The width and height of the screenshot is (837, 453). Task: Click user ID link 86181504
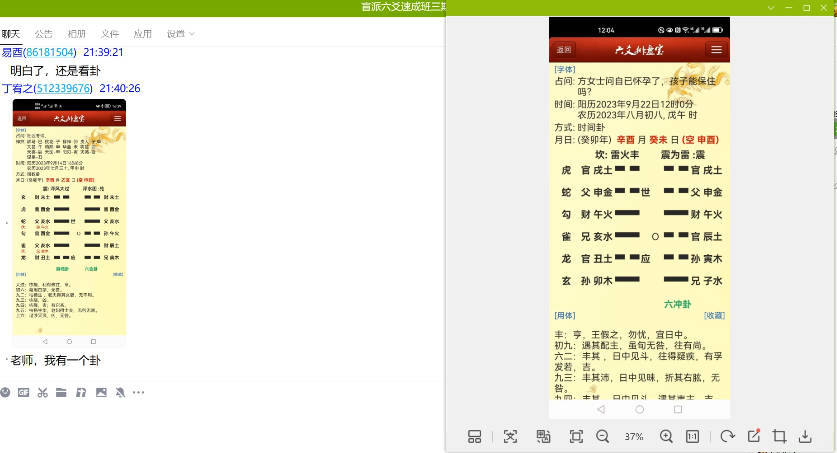(50, 52)
